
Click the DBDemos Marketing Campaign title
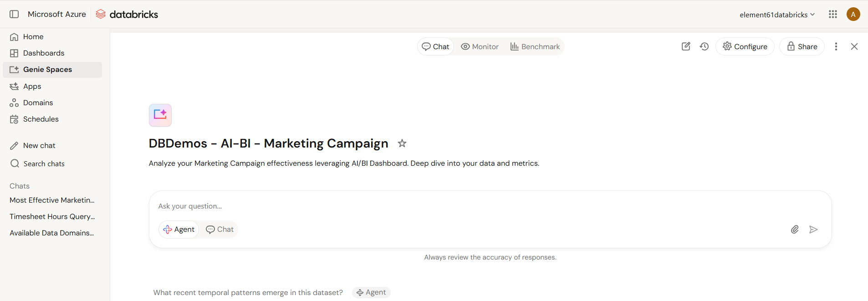point(268,143)
